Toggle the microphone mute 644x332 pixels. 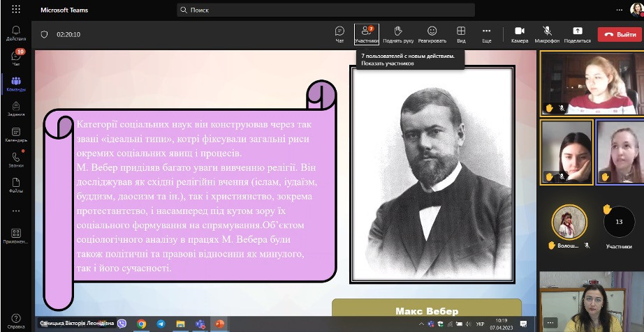pos(547,33)
